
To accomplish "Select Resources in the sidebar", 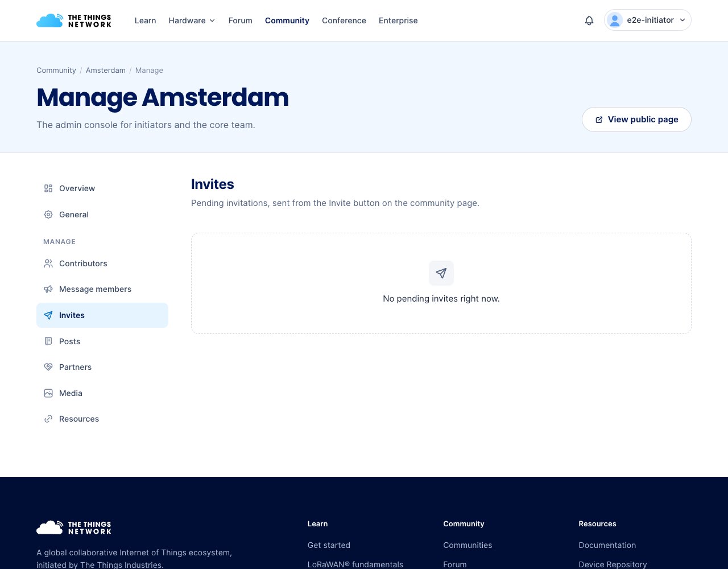I will pyautogui.click(x=102, y=419).
